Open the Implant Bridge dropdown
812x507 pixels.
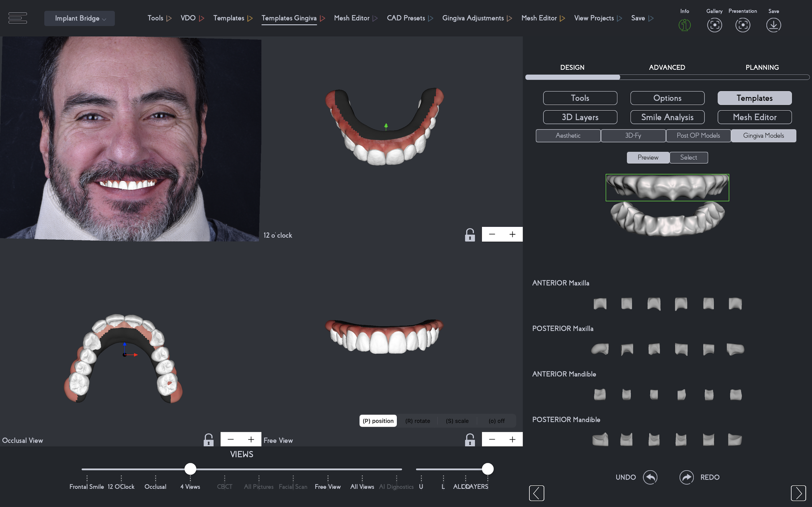click(80, 18)
